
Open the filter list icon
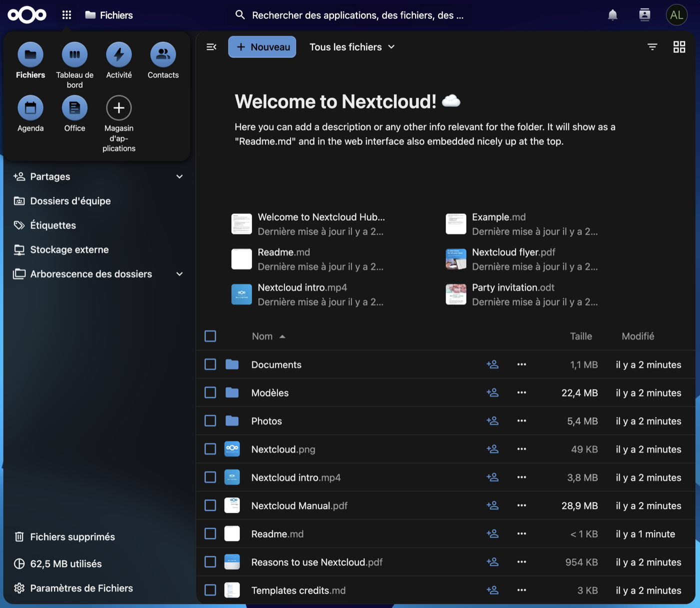point(652,47)
